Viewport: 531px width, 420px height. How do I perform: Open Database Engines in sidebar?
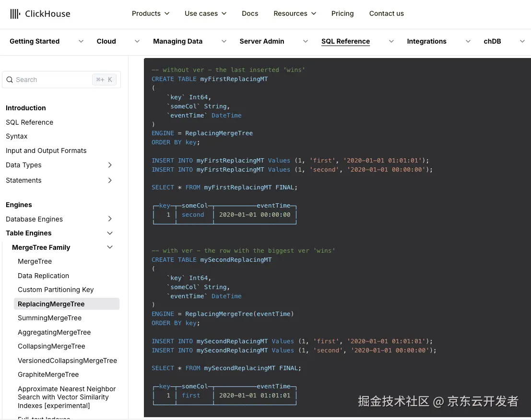pos(34,219)
